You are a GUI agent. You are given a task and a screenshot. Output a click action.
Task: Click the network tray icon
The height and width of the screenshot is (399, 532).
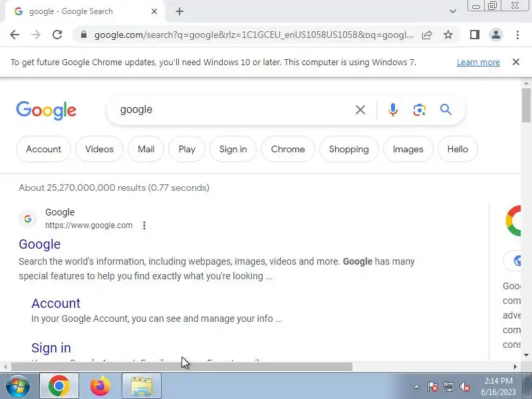coord(448,386)
